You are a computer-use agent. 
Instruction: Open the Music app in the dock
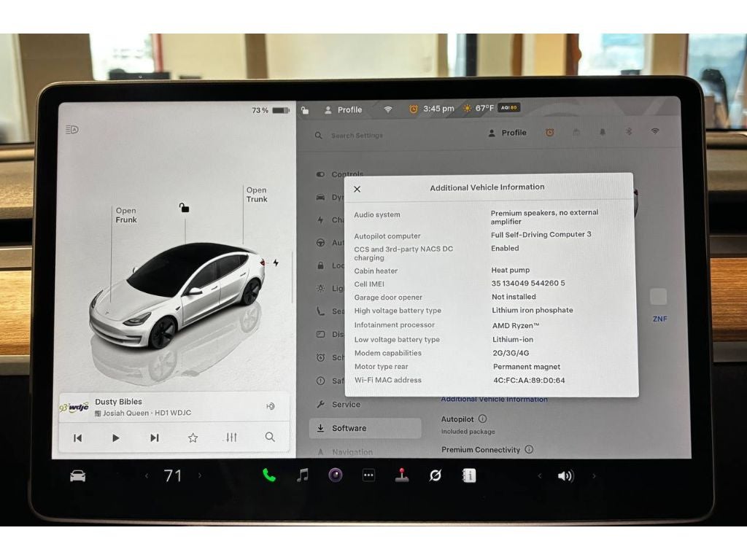pos(303,475)
